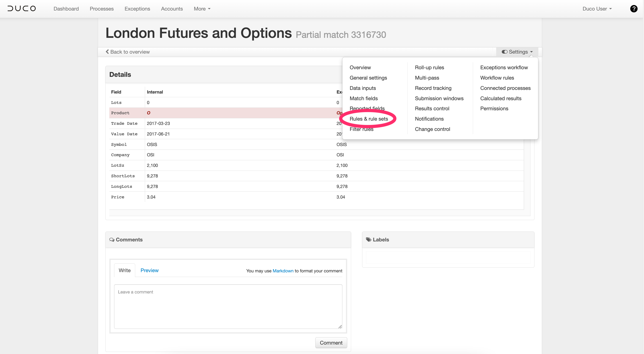Click the Back to overview link
This screenshot has width=644, height=354.
130,52
